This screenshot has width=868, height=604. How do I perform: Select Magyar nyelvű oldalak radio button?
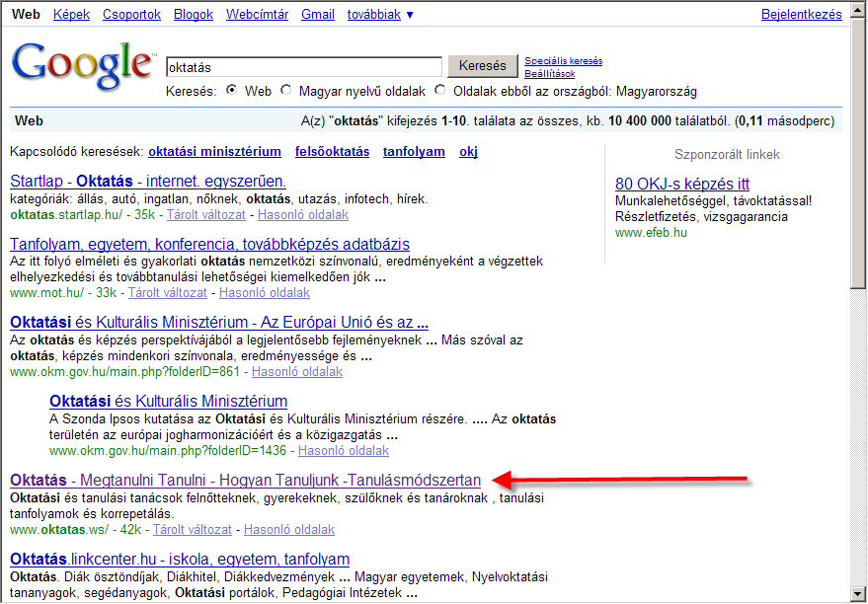[x=286, y=90]
